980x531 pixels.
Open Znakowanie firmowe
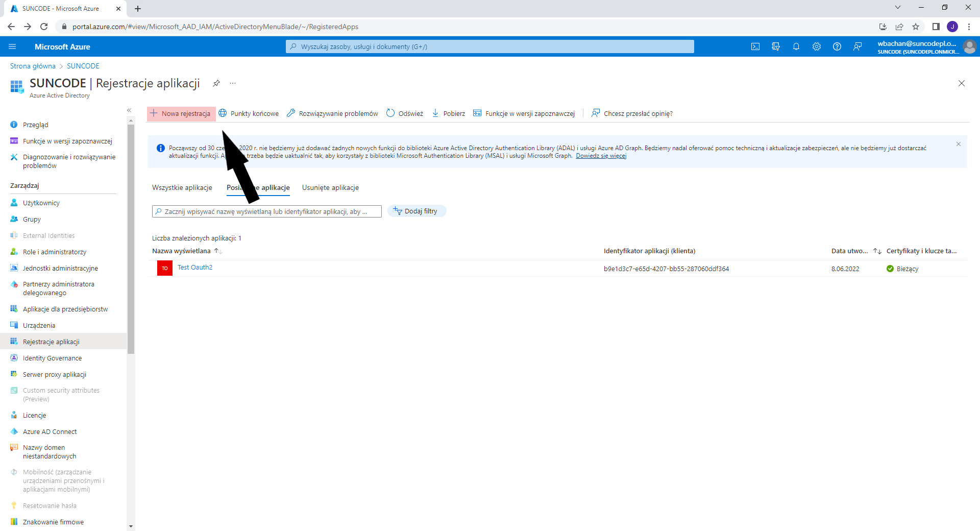tap(53, 522)
